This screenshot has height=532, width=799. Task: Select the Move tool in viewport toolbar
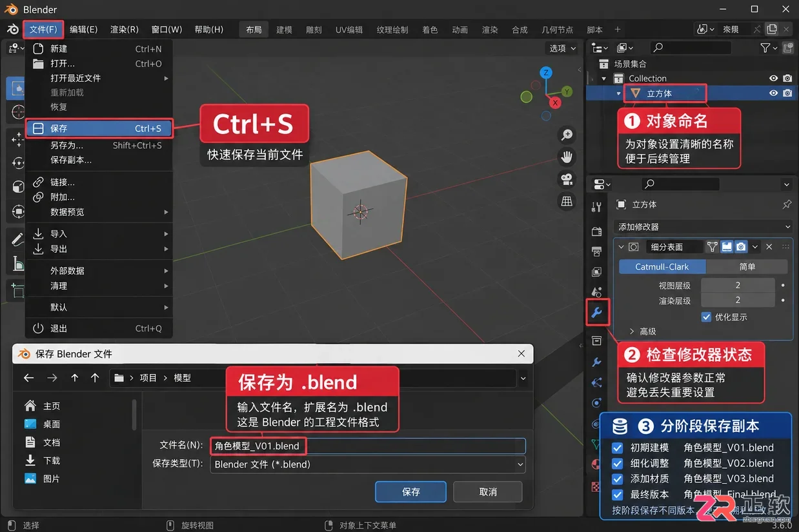click(17, 139)
